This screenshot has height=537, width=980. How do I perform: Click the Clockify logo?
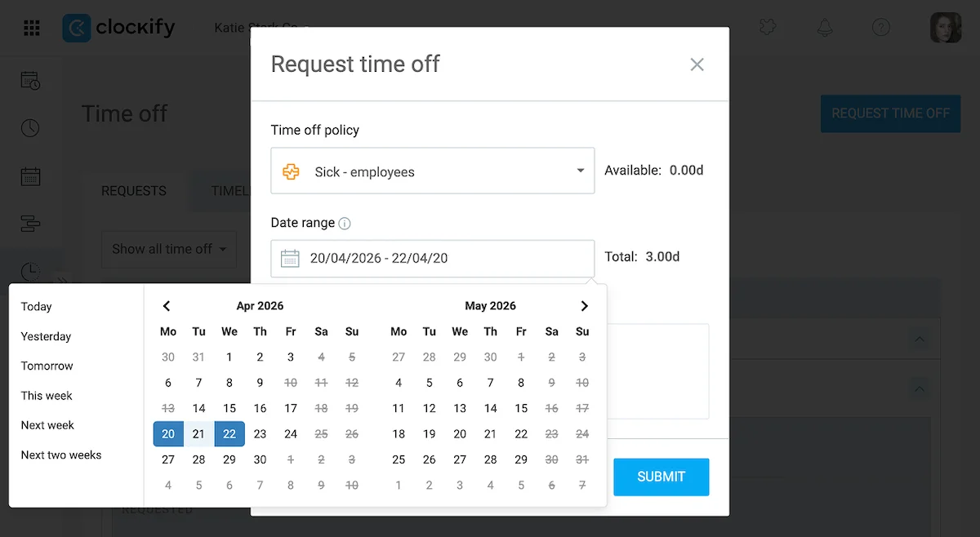(x=118, y=27)
